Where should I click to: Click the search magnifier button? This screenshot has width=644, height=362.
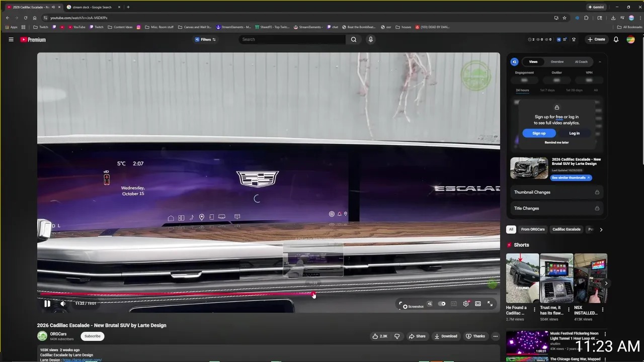354,39
